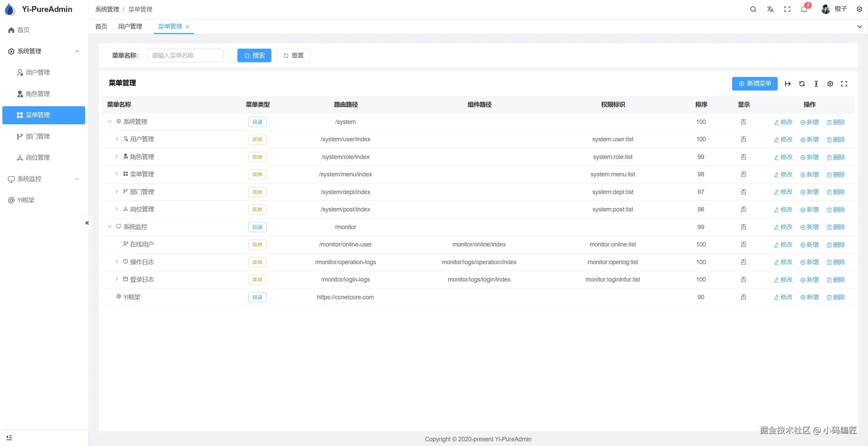
Task: Open system settings gear at top right
Action: coord(859,9)
